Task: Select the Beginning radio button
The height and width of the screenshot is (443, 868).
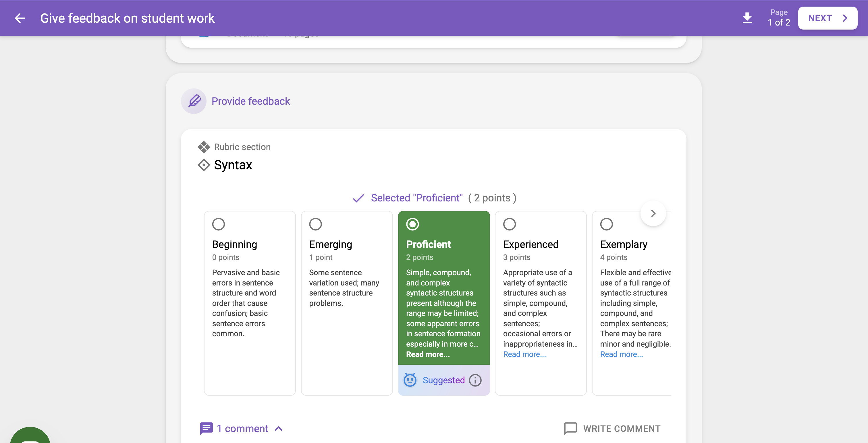Action: (218, 224)
